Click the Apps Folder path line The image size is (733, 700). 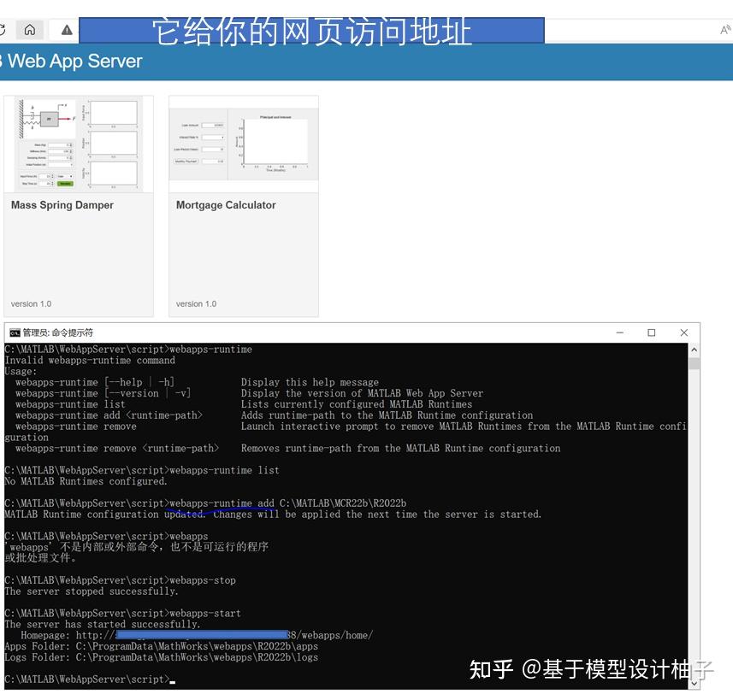(x=162, y=646)
